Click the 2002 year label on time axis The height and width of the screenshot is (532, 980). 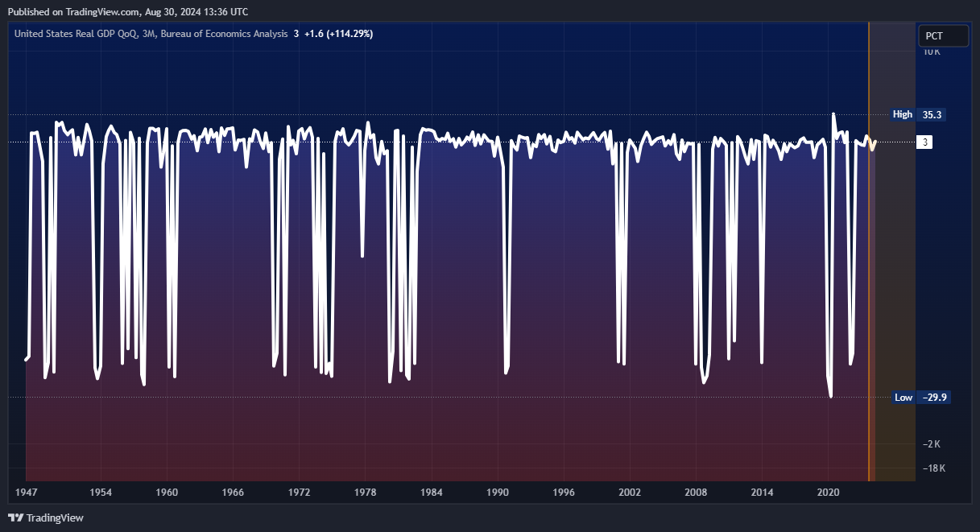(630, 492)
